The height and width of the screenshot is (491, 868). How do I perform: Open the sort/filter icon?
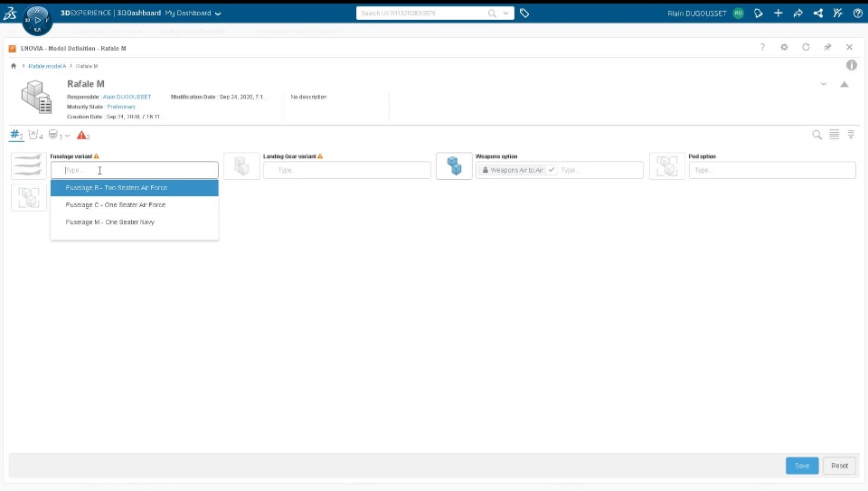(x=852, y=135)
